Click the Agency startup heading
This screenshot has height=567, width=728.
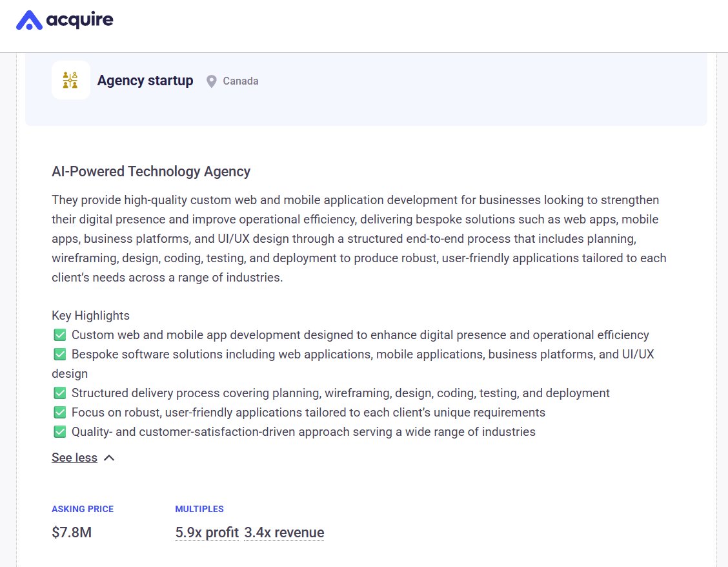(x=145, y=81)
